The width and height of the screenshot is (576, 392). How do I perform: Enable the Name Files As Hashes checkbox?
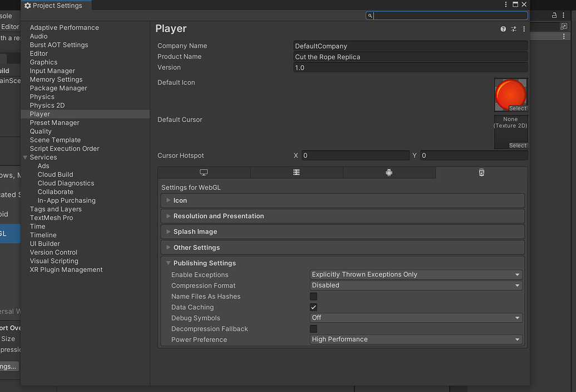[314, 296]
